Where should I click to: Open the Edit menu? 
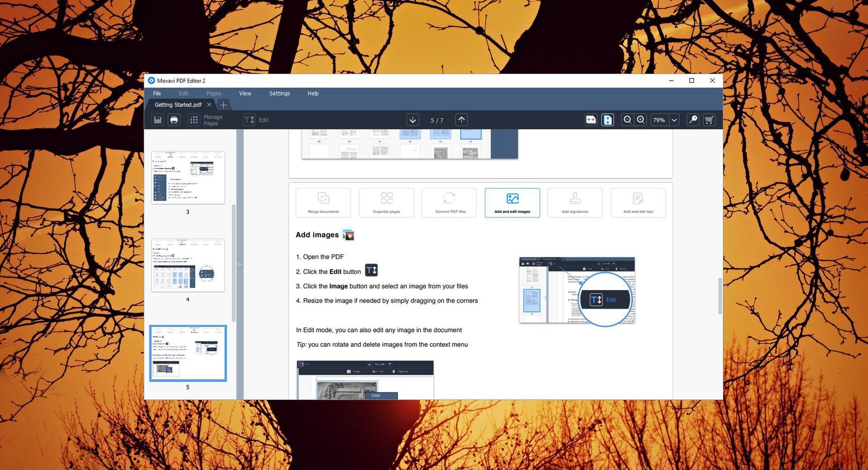[x=184, y=93]
